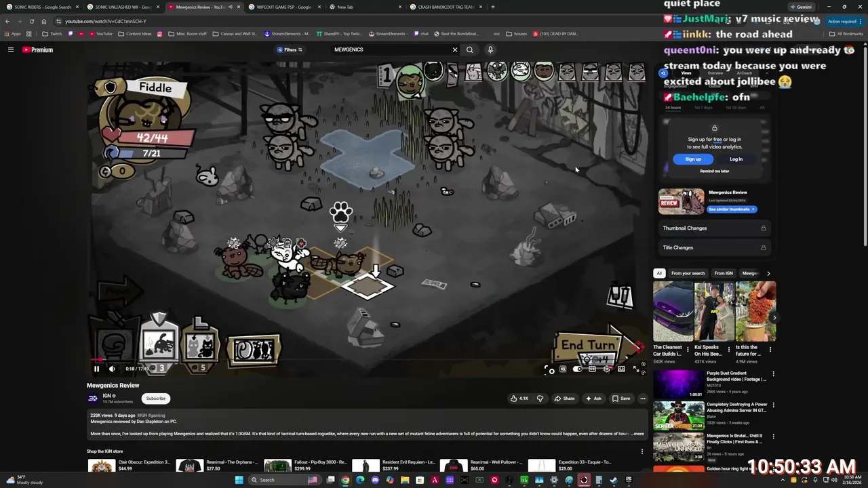Open the All Bookmarks folder

(x=846, y=34)
